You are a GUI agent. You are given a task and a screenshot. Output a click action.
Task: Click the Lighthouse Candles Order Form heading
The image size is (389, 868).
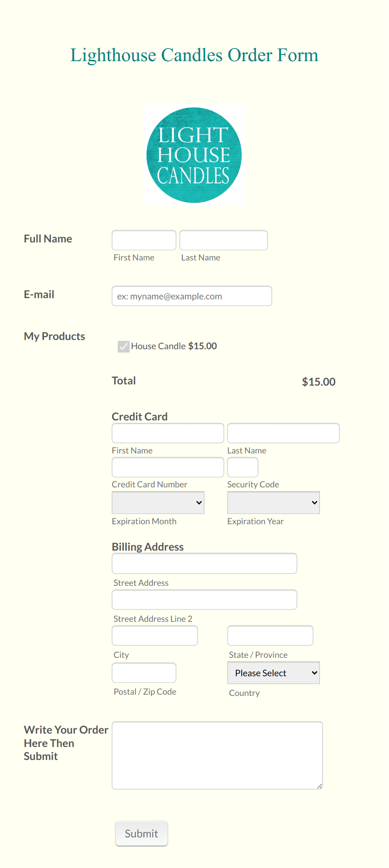(x=194, y=55)
